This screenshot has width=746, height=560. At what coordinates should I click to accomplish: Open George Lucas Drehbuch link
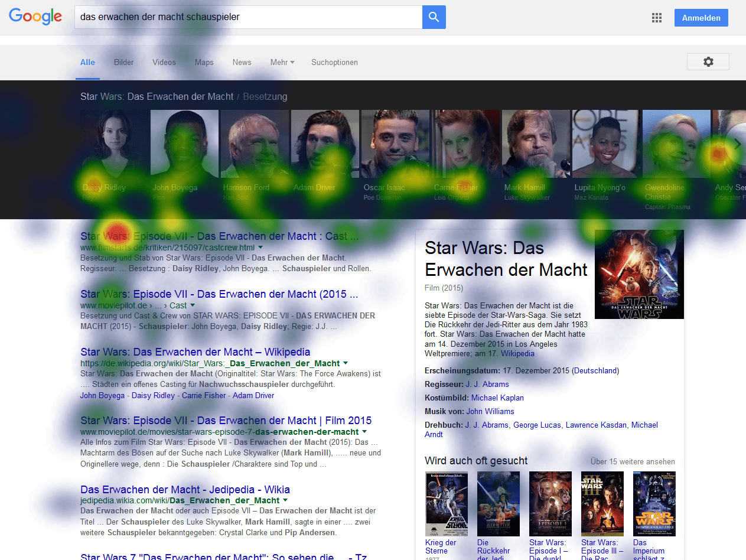coord(537,425)
